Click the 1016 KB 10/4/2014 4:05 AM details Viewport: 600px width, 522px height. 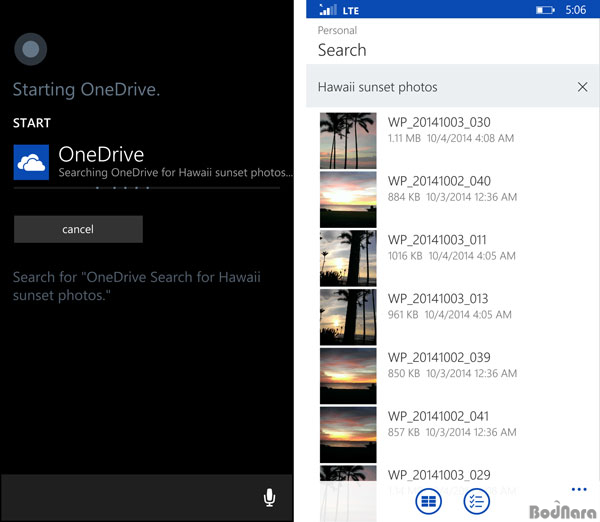click(x=452, y=256)
